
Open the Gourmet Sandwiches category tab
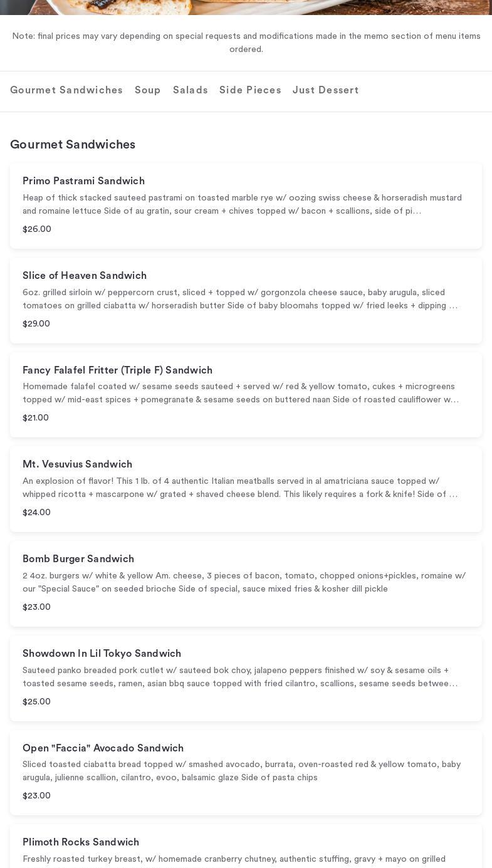(x=66, y=90)
